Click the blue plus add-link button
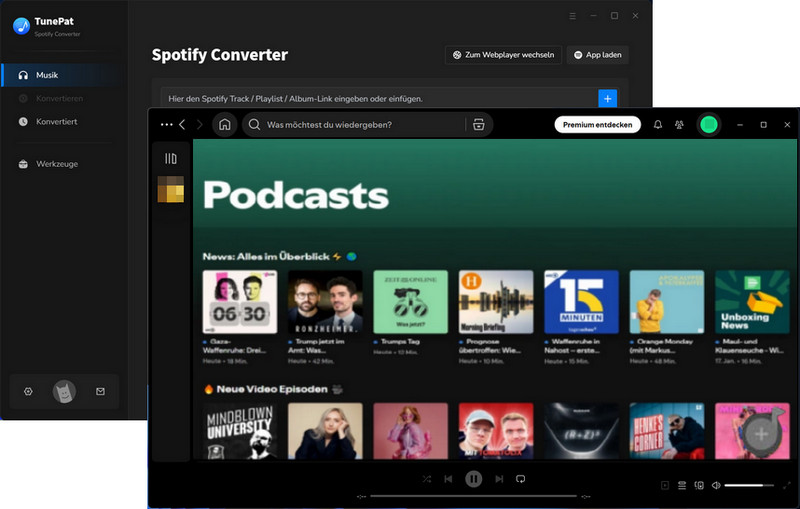Viewport: 800px width, 509px height. (x=607, y=98)
